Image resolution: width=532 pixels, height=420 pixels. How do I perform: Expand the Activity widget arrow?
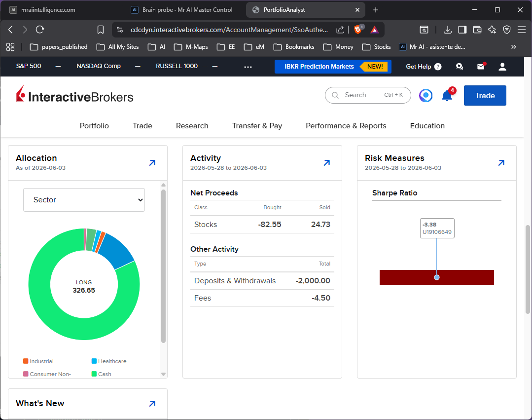tap(327, 163)
